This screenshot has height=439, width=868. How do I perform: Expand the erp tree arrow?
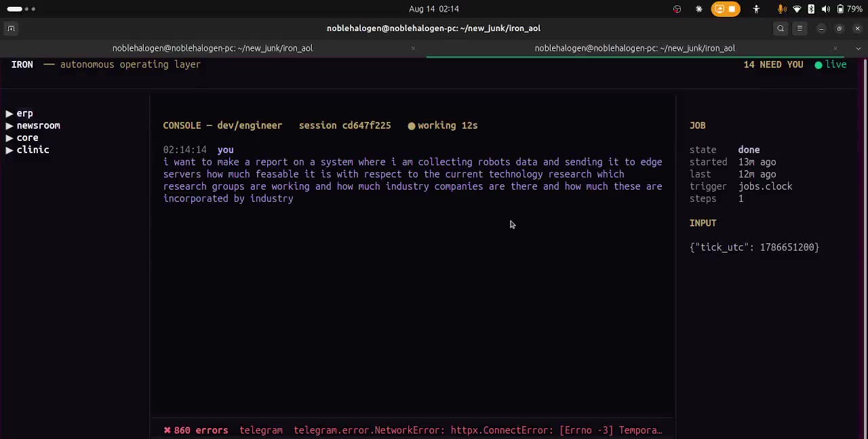tap(9, 114)
